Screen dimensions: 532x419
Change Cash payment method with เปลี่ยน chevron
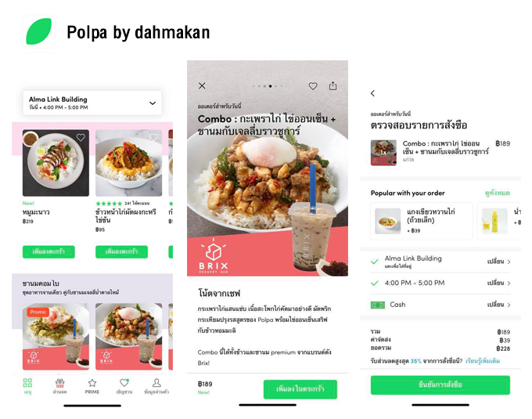click(x=499, y=305)
